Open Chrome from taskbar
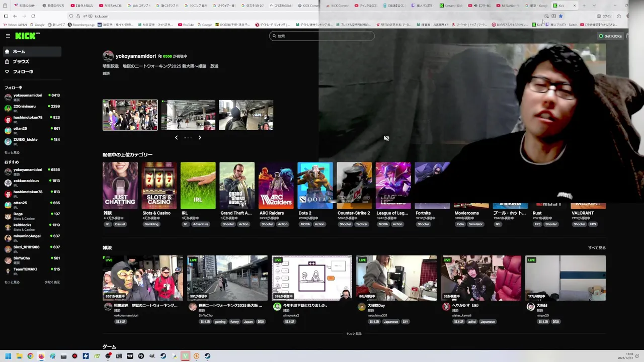The image size is (644, 362). tap(30, 356)
